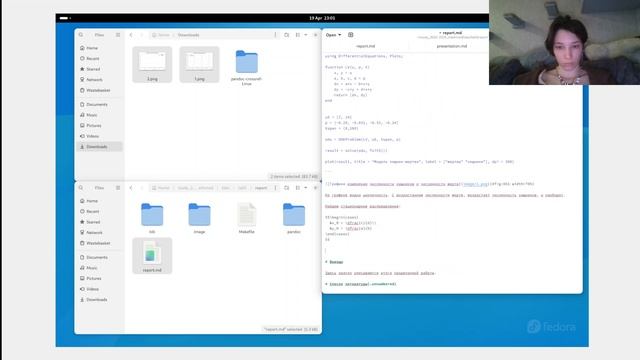
Task: Go back in the lower report Files window
Action: tap(131, 188)
